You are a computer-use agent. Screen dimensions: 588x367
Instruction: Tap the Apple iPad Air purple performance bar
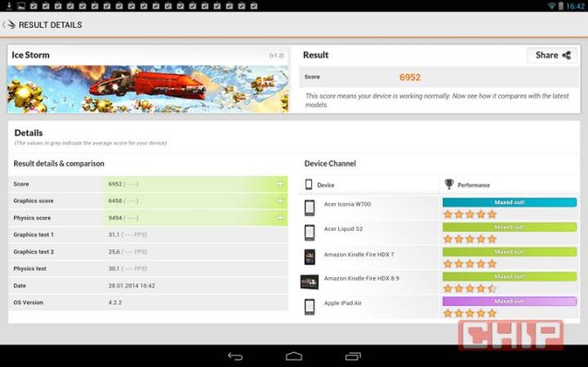click(x=509, y=301)
